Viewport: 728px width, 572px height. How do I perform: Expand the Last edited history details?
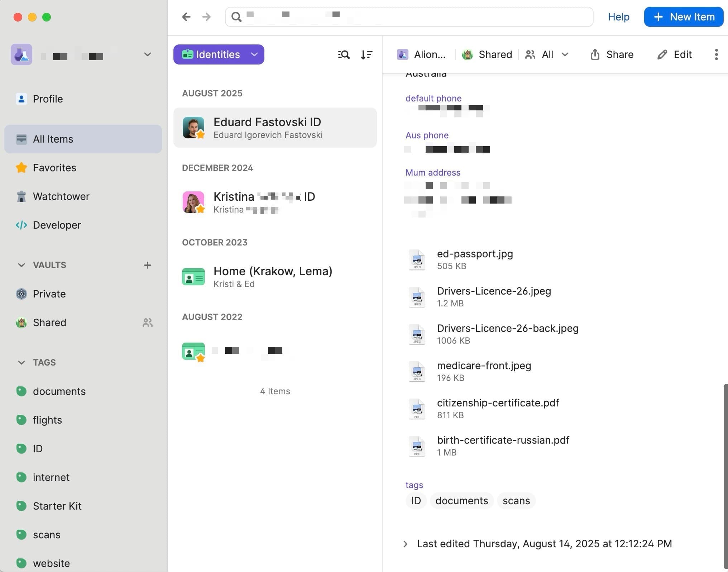[x=405, y=544]
